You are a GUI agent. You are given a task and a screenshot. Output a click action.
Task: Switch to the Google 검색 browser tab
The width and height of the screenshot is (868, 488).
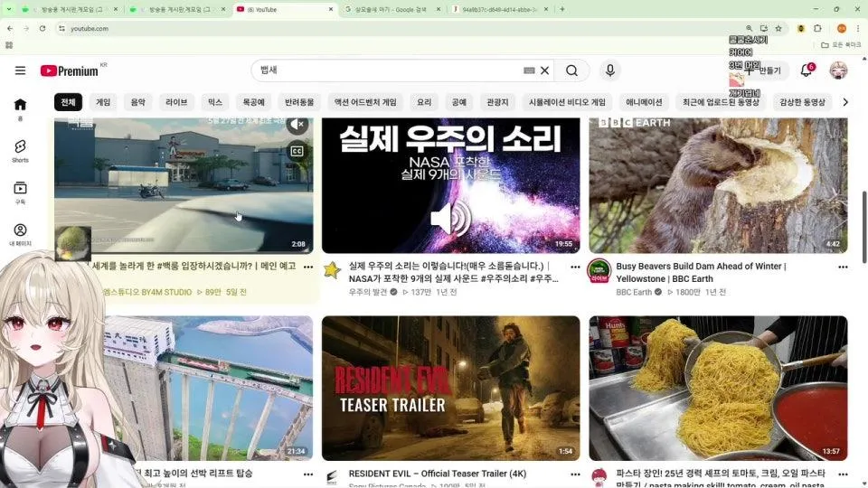(392, 9)
